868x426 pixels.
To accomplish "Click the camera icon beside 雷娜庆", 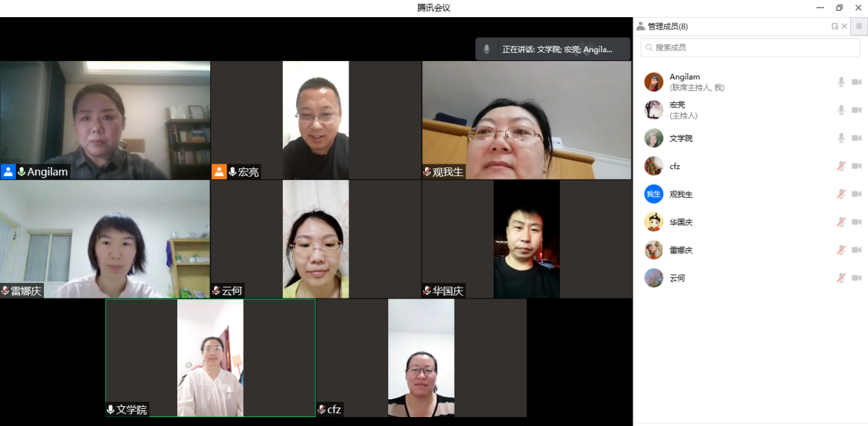I will pyautogui.click(x=856, y=251).
